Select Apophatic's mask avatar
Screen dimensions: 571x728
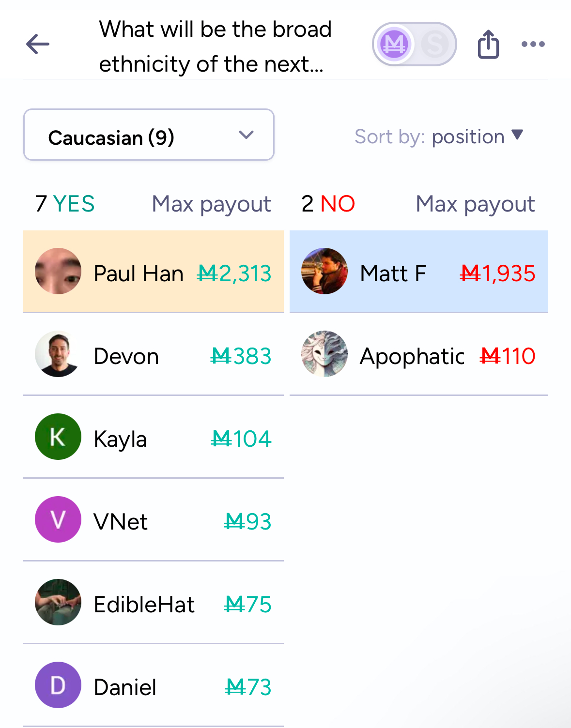(x=324, y=354)
